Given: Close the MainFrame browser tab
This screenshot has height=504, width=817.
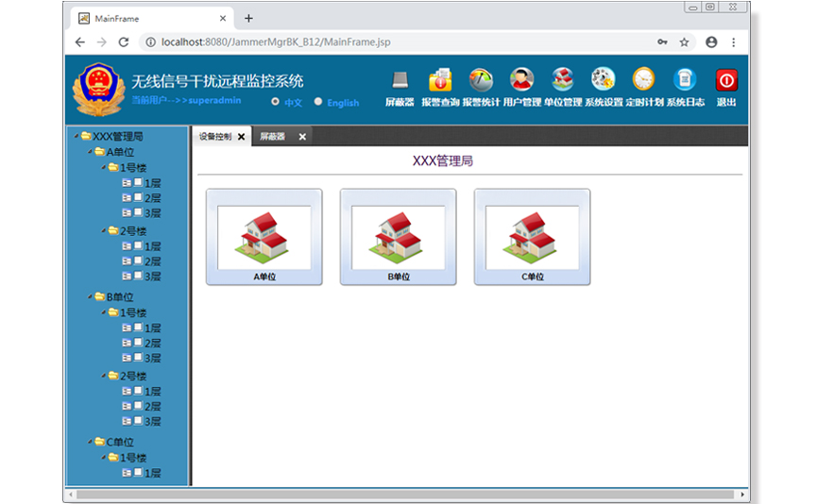Looking at the screenshot, I should [223, 18].
